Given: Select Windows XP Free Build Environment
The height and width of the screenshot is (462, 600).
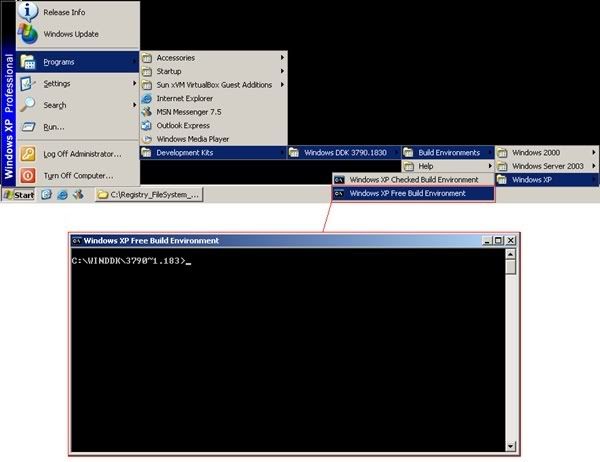Looking at the screenshot, I should point(413,194).
